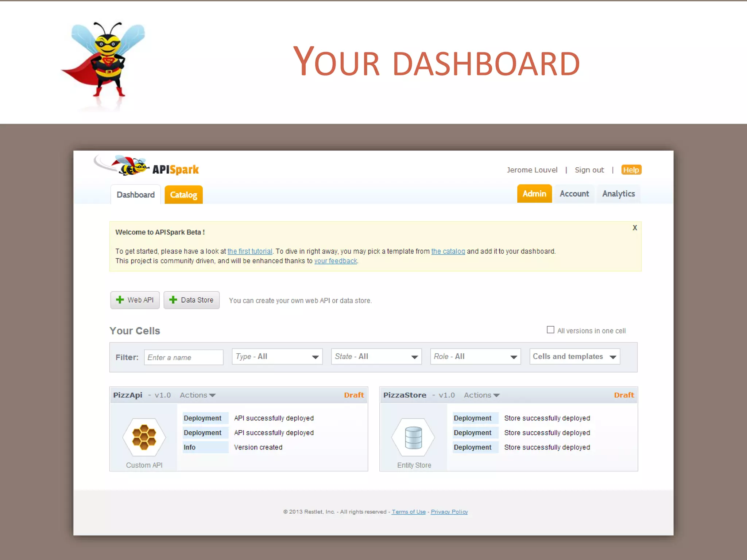747x560 pixels.
Task: Click Entity Store label under PizzaStore icon
Action: point(414,465)
